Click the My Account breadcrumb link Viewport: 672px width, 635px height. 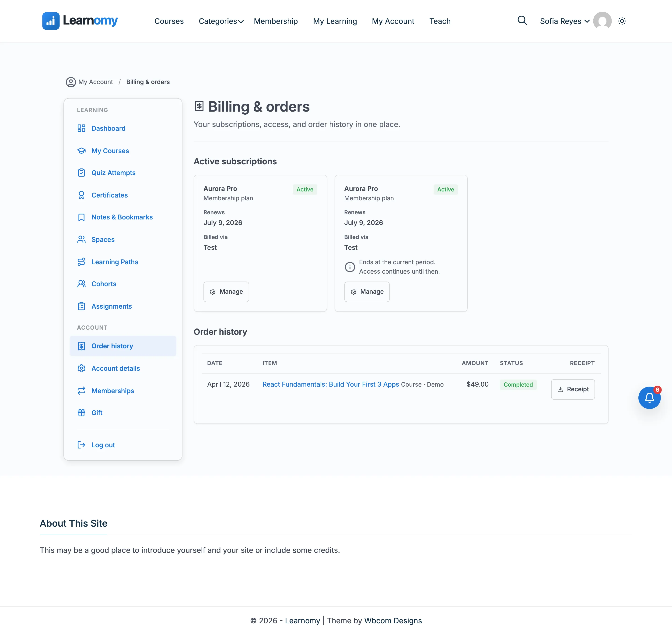point(96,82)
